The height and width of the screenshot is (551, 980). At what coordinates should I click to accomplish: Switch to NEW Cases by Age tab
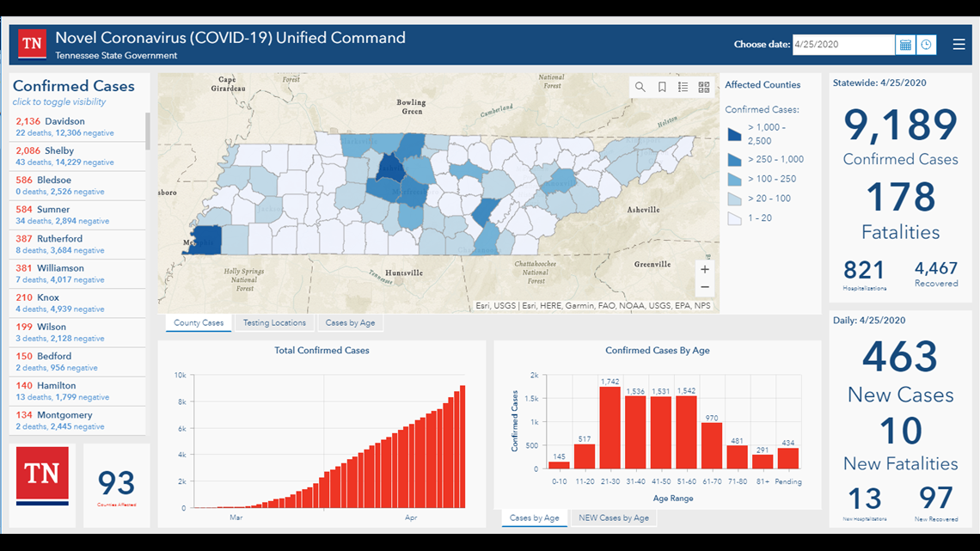pos(613,517)
